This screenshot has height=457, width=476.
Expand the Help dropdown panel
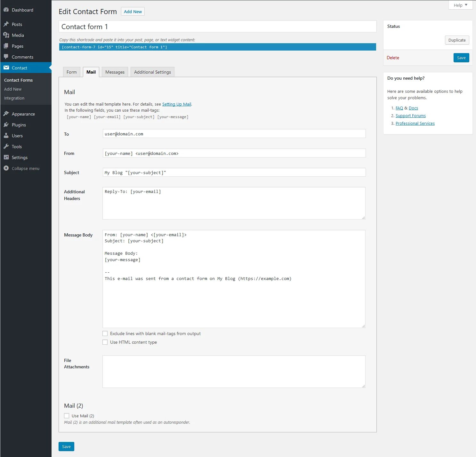[x=460, y=5]
